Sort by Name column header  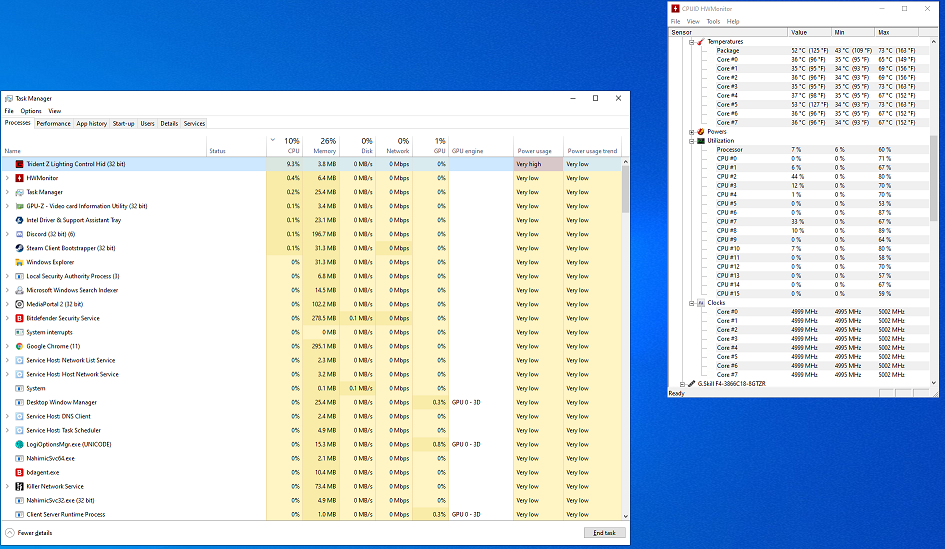pyautogui.click(x=104, y=145)
